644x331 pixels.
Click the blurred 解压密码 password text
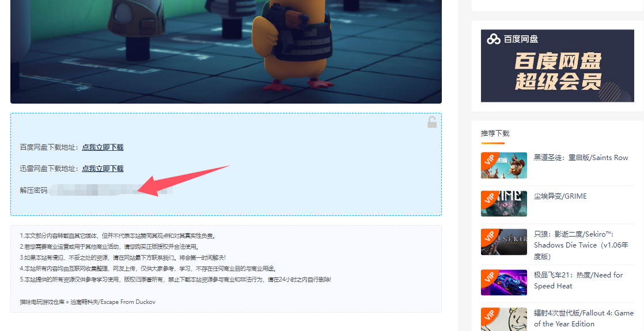point(109,190)
